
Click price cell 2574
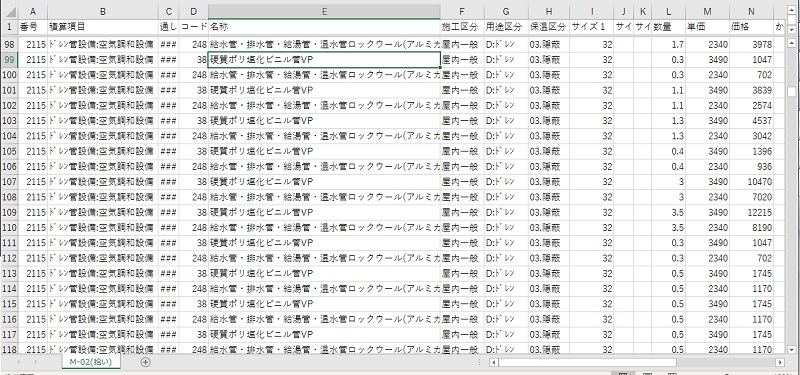point(752,106)
